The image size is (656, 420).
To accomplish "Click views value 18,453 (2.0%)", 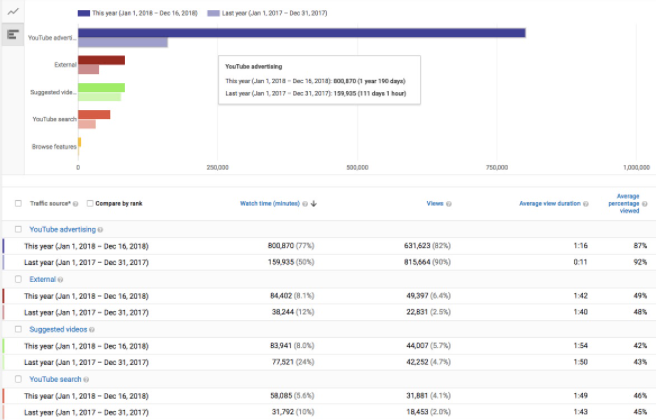I will (x=428, y=412).
